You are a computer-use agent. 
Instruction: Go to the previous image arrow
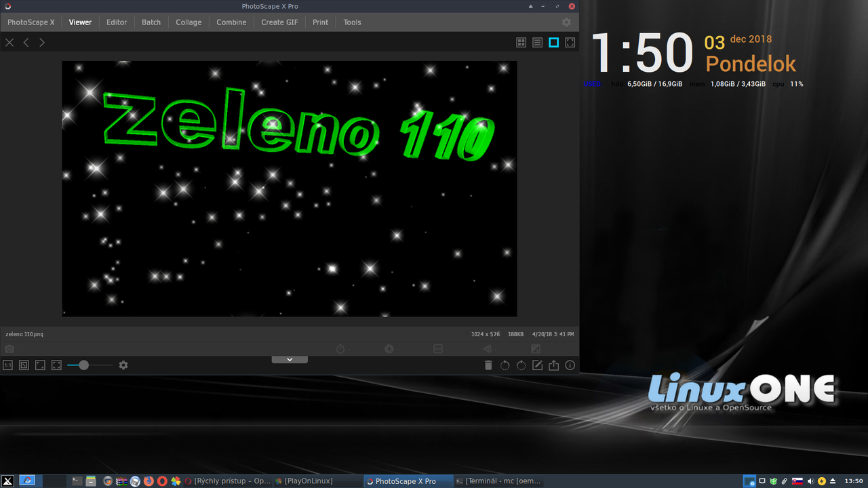(x=26, y=43)
